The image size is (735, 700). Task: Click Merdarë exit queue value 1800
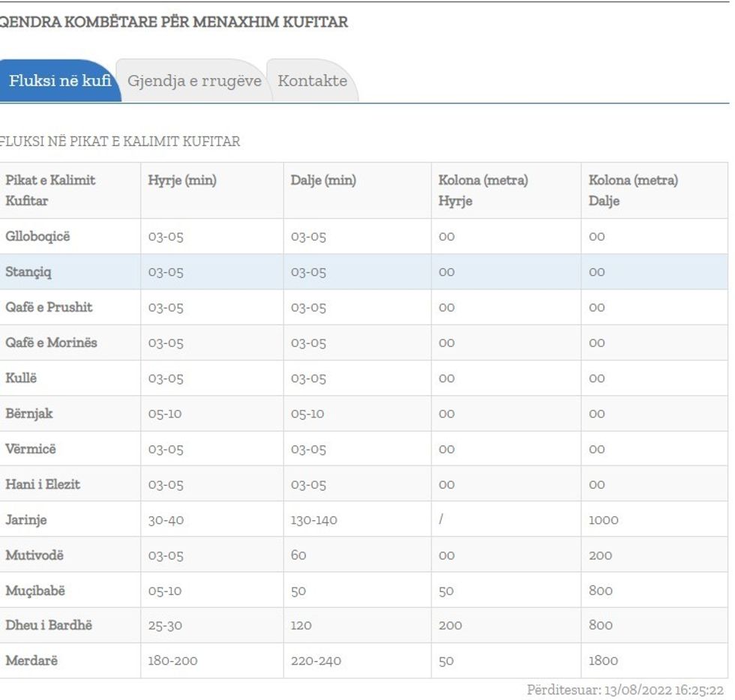point(603,660)
